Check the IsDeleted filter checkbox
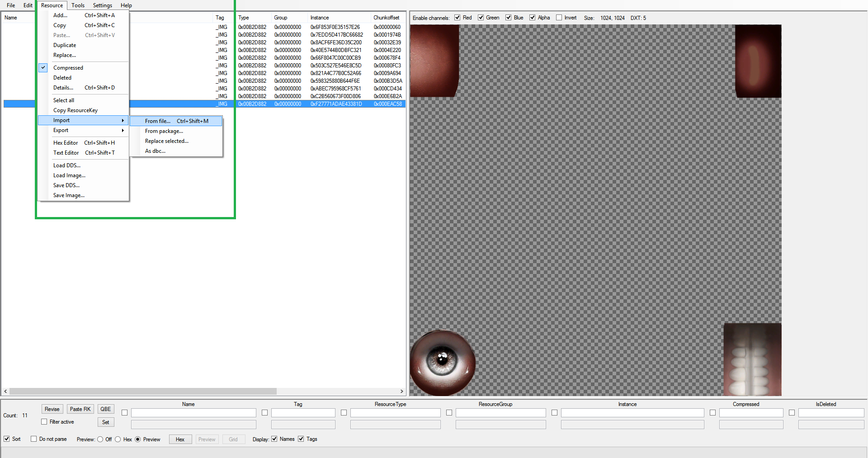This screenshot has height=458, width=868. (792, 413)
